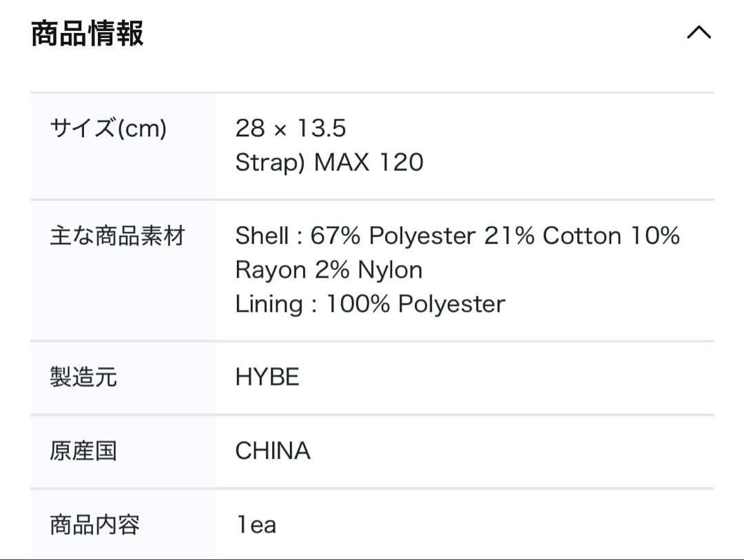
Task: Click the Shell : 67% Polyester text
Action: [x=355, y=236]
